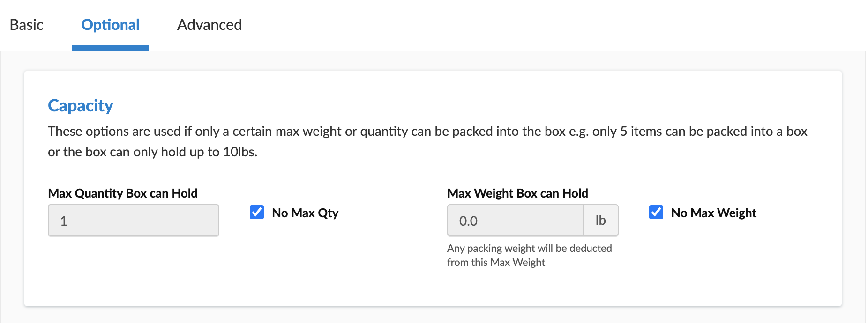This screenshot has height=323, width=868.
Task: Switch to the Basic tab
Action: [x=27, y=25]
